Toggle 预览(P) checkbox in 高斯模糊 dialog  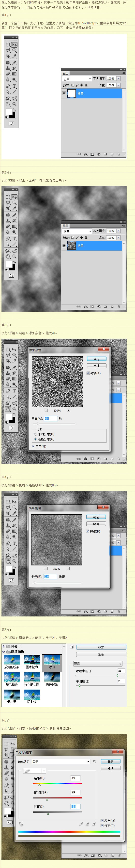(x=88, y=531)
